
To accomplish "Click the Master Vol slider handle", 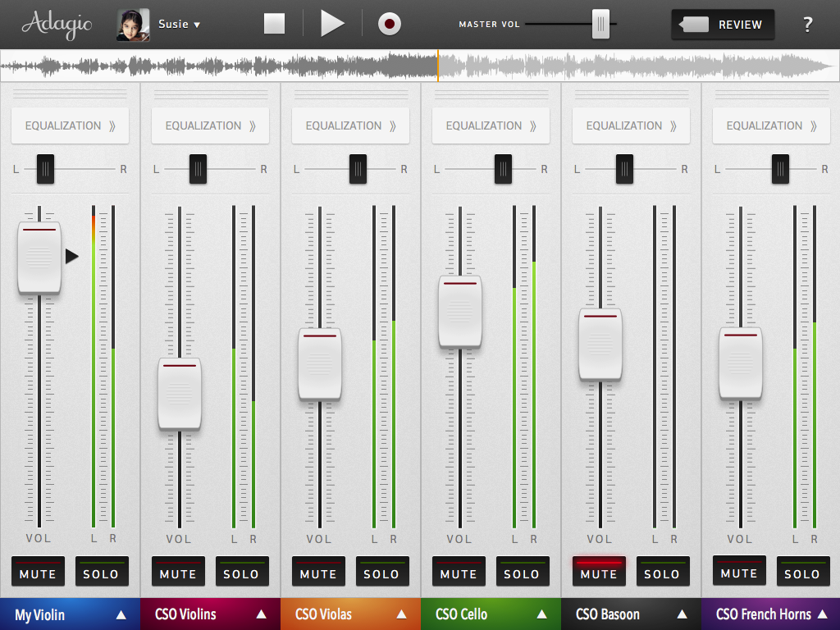I will 600,24.
